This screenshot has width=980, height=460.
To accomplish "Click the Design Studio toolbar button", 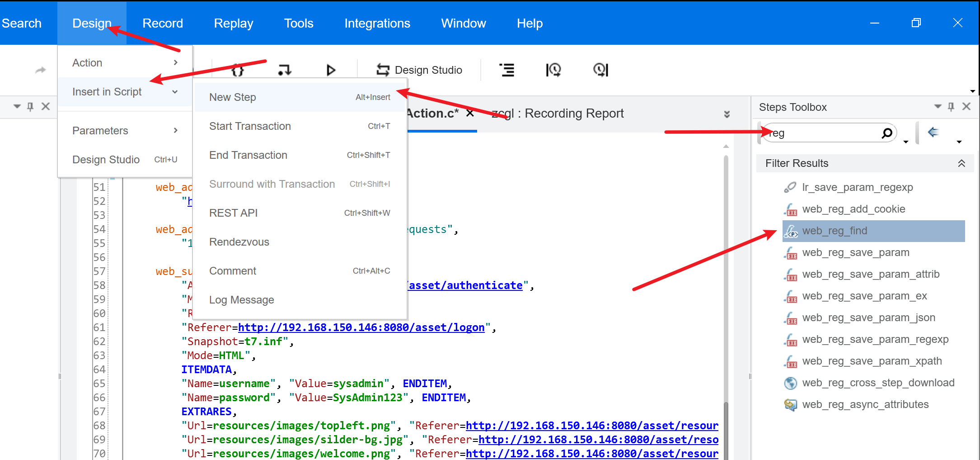I will tap(419, 70).
